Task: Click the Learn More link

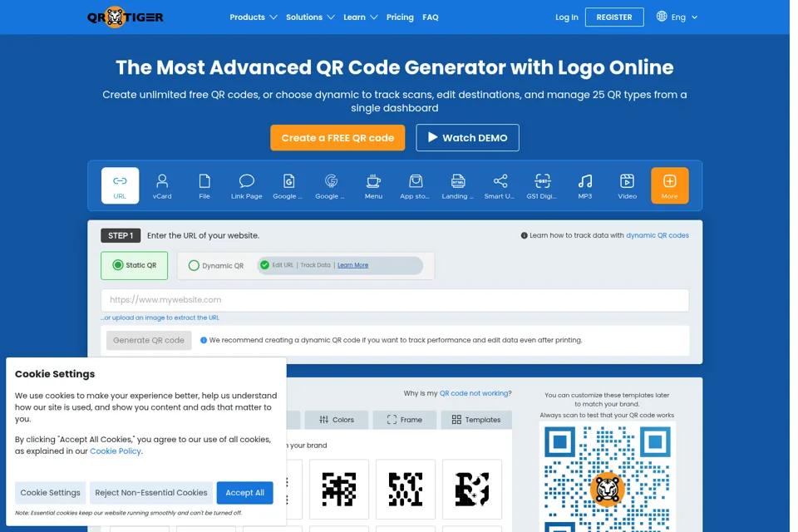Action: point(352,265)
